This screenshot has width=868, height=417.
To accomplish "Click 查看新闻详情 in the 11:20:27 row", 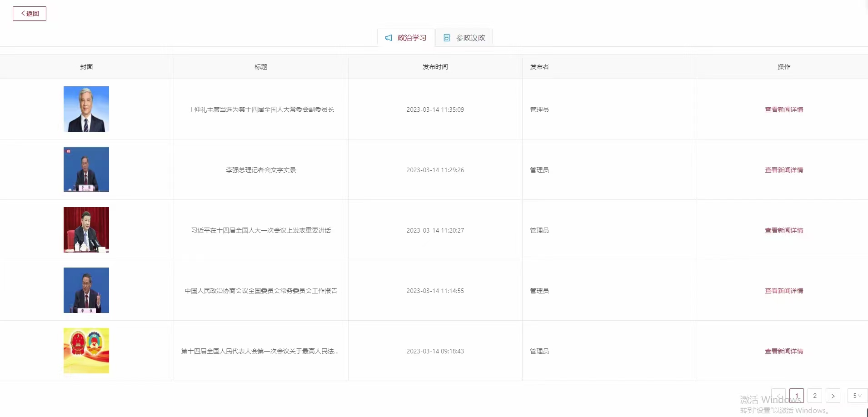I will [784, 230].
